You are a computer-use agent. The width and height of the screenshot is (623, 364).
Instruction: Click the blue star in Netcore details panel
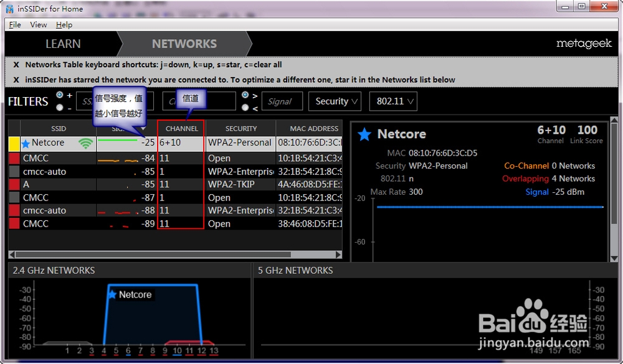tap(364, 134)
